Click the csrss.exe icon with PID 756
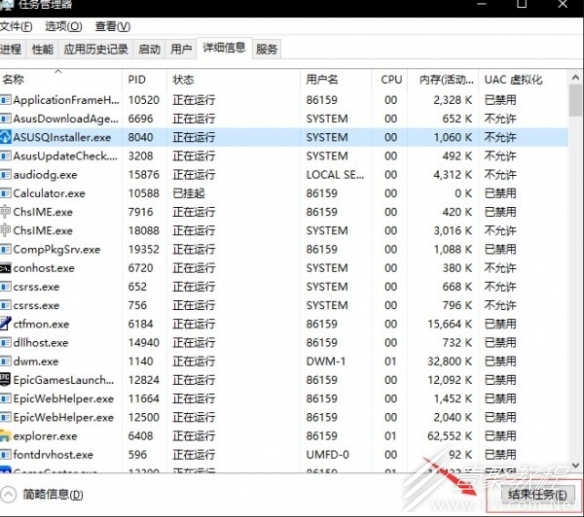 pos(5,305)
